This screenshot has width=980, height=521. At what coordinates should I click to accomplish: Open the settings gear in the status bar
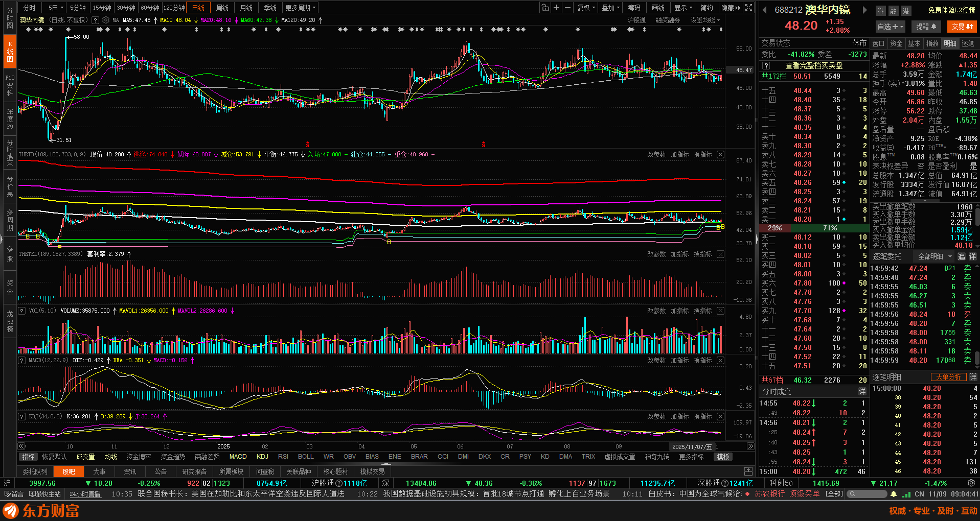click(x=971, y=483)
